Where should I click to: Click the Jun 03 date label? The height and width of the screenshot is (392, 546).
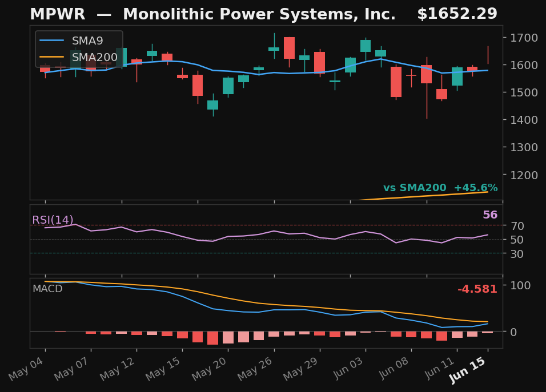[x=348, y=369]
